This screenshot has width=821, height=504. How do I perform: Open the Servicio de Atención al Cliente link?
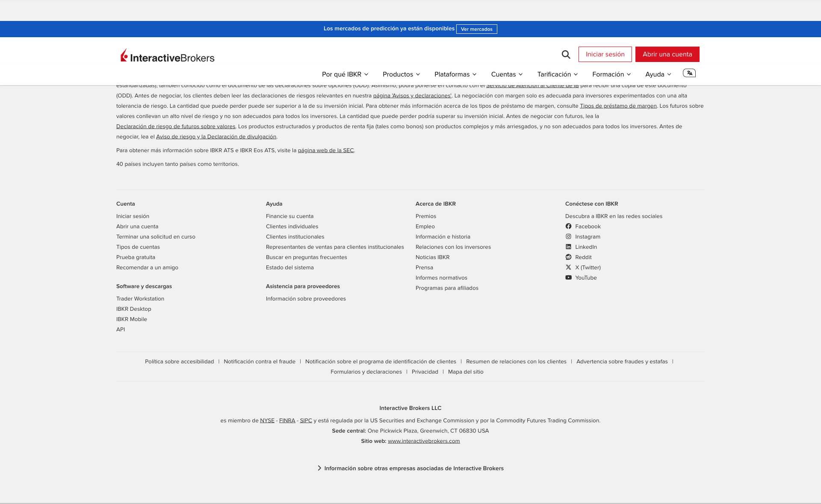532,86
